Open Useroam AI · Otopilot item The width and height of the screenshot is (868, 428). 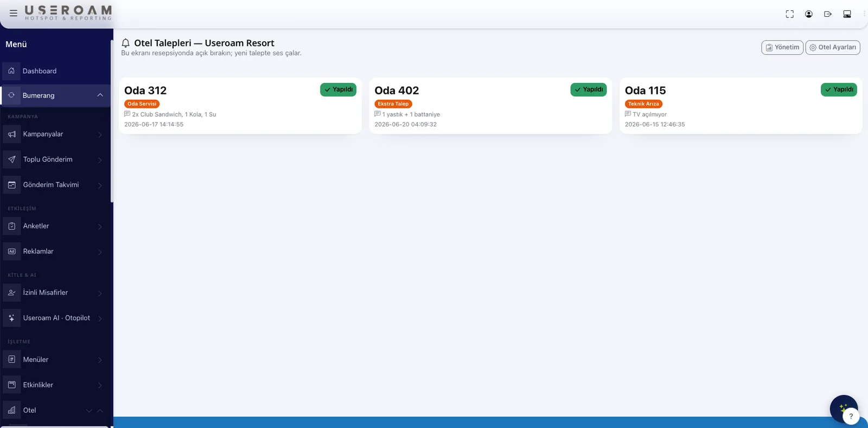[55, 318]
